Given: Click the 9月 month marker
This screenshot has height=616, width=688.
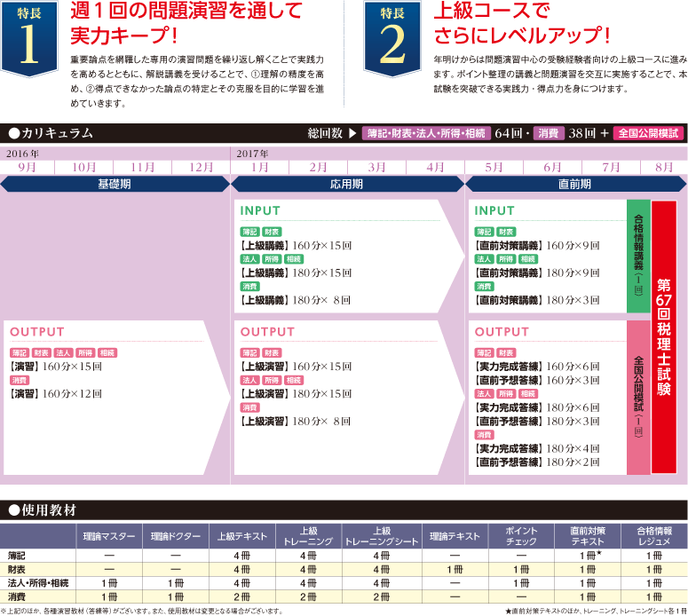Looking at the screenshot, I should click(x=28, y=167).
